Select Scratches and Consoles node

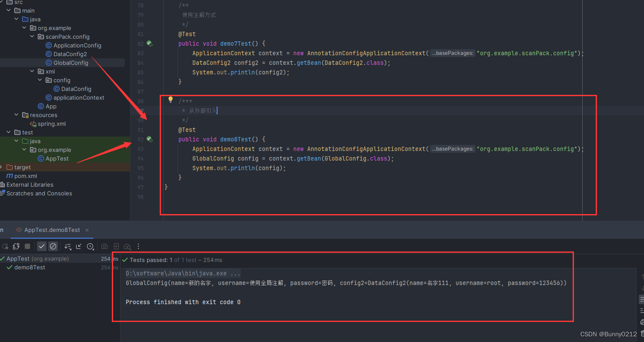(x=39, y=193)
